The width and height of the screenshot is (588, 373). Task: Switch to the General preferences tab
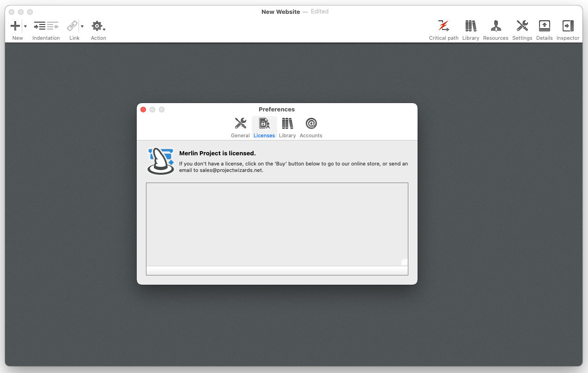[x=240, y=127]
